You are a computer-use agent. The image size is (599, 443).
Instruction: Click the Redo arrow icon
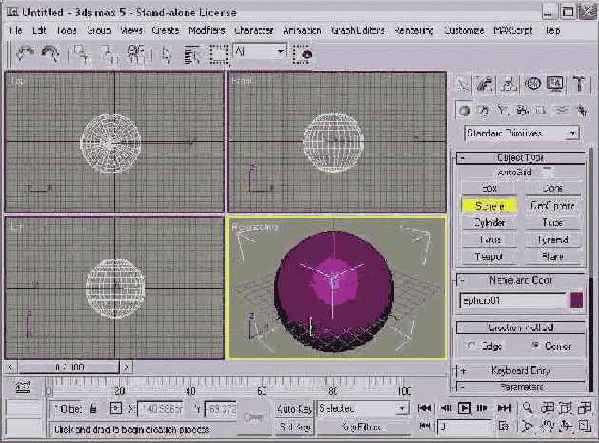[x=50, y=54]
